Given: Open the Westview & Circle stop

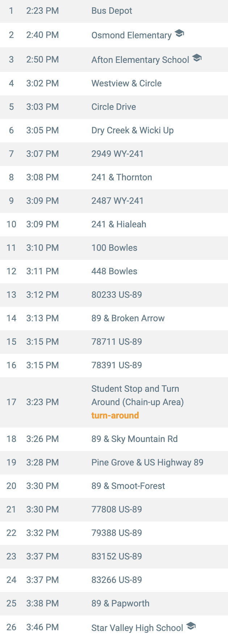Looking at the screenshot, I should click(114, 83).
